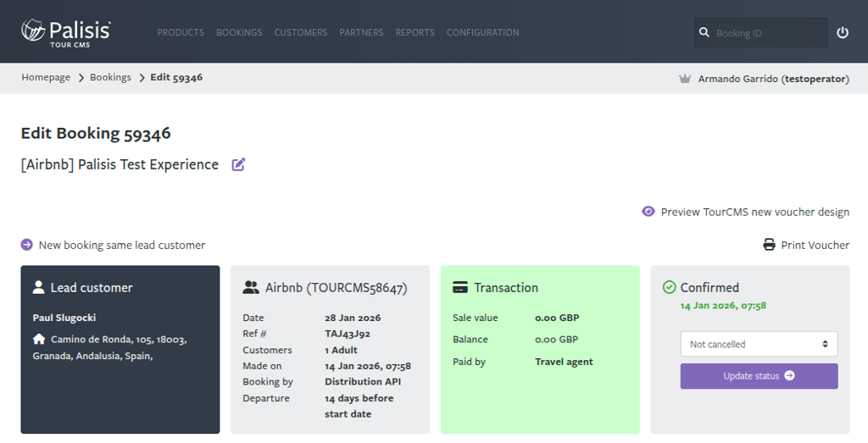
Task: Click the Update status button
Action: (x=759, y=376)
